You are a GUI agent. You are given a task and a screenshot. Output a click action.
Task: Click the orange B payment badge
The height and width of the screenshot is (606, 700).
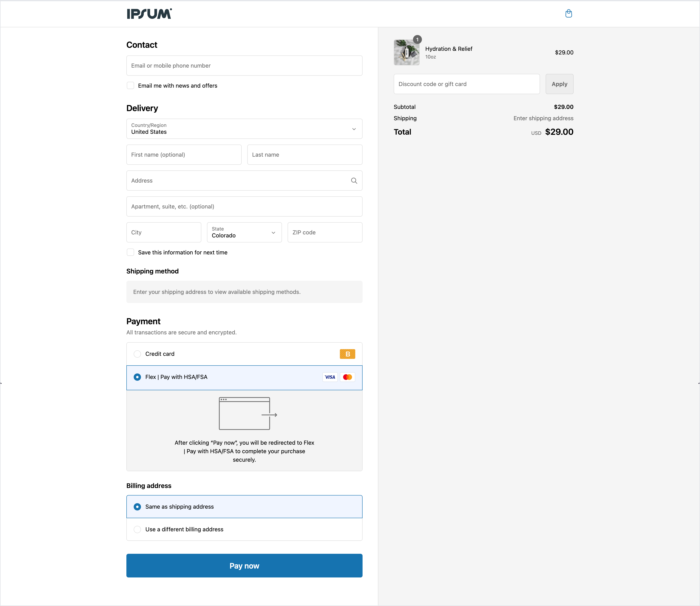(347, 354)
